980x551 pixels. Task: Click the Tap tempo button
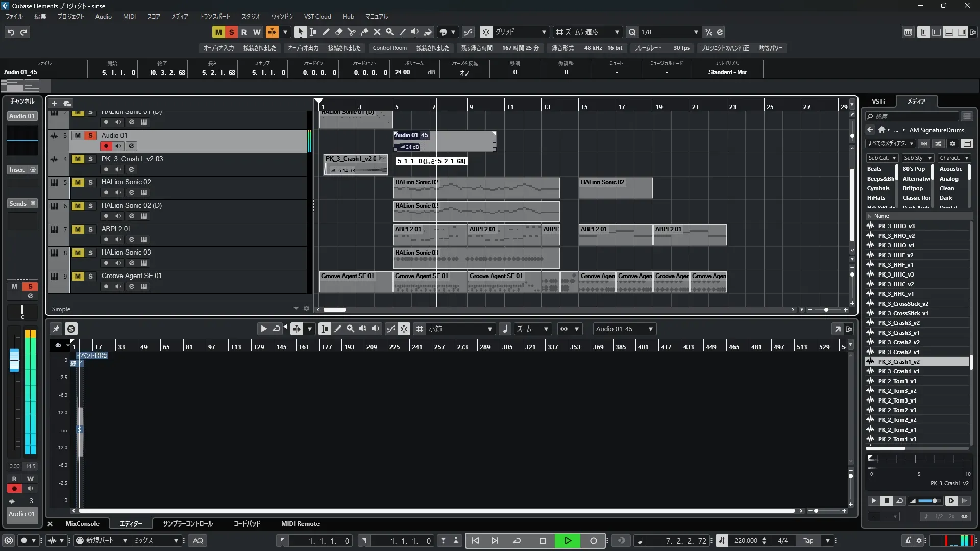pos(808,541)
